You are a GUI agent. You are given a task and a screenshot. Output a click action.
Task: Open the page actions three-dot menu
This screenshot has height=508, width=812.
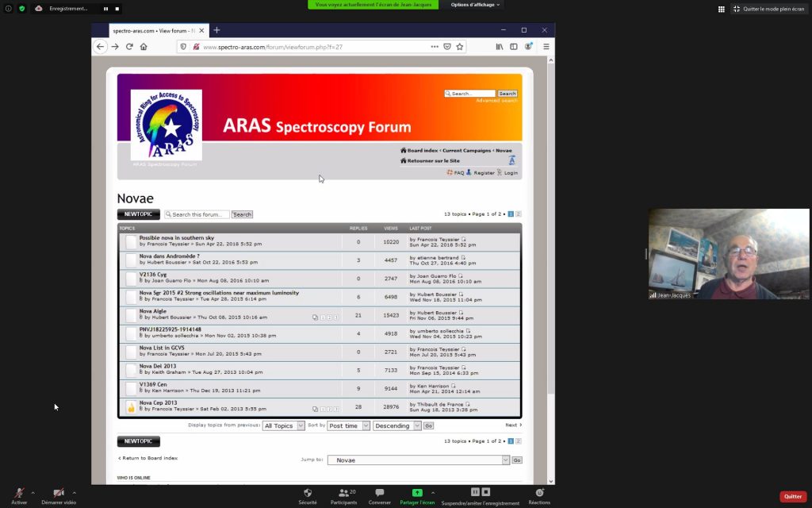point(435,47)
